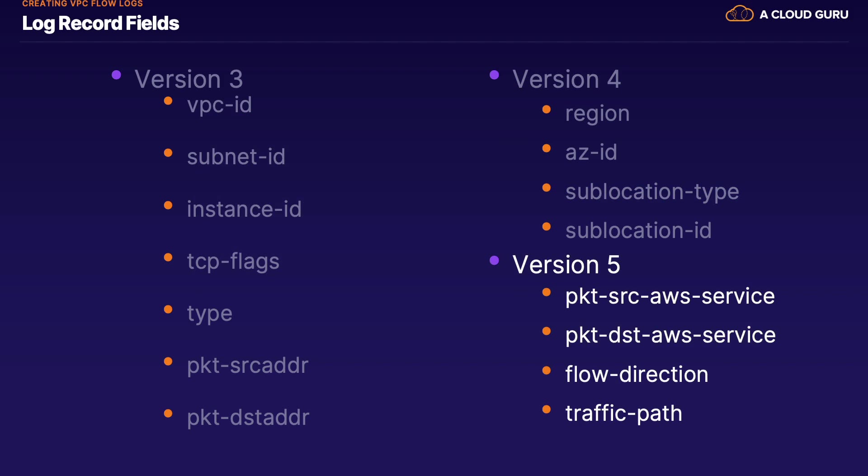The width and height of the screenshot is (868, 476).
Task: Click the pkt-src-aws-service field text
Action: pyautogui.click(x=670, y=296)
